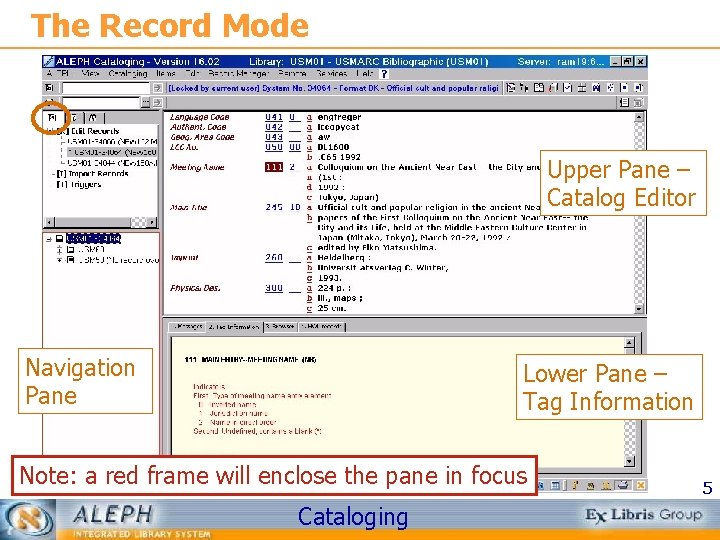This screenshot has width=720, height=540.
Task: Click the last icon in record toolbar
Action: point(639,88)
